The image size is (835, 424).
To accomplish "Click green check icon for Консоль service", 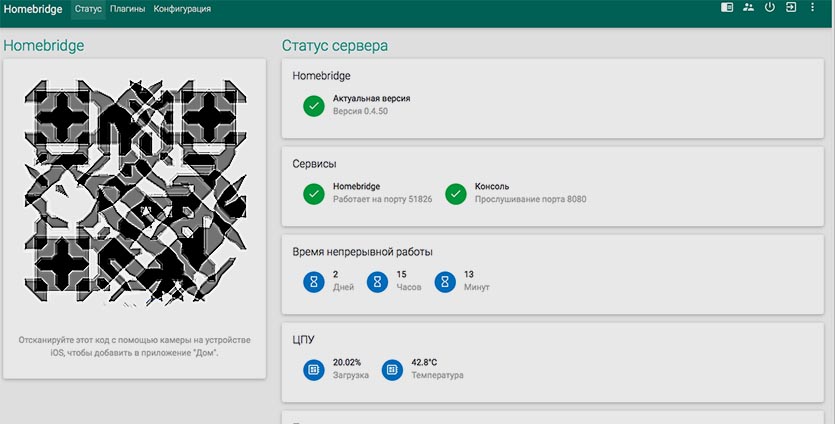I will tap(456, 193).
